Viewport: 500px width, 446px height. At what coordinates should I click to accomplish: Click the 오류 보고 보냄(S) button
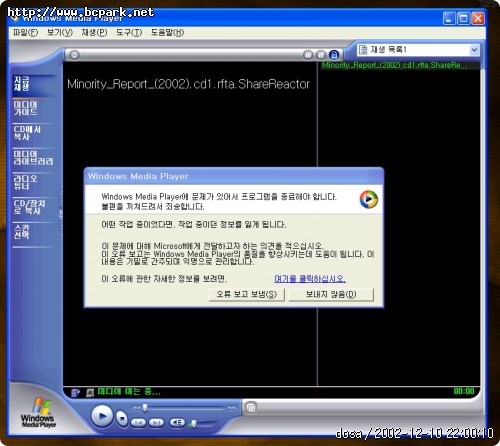pyautogui.click(x=247, y=294)
